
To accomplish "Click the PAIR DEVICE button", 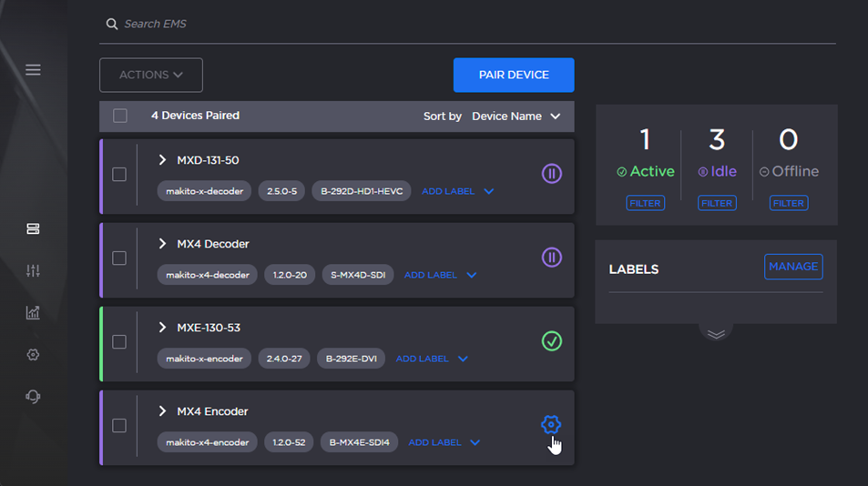I will point(514,76).
